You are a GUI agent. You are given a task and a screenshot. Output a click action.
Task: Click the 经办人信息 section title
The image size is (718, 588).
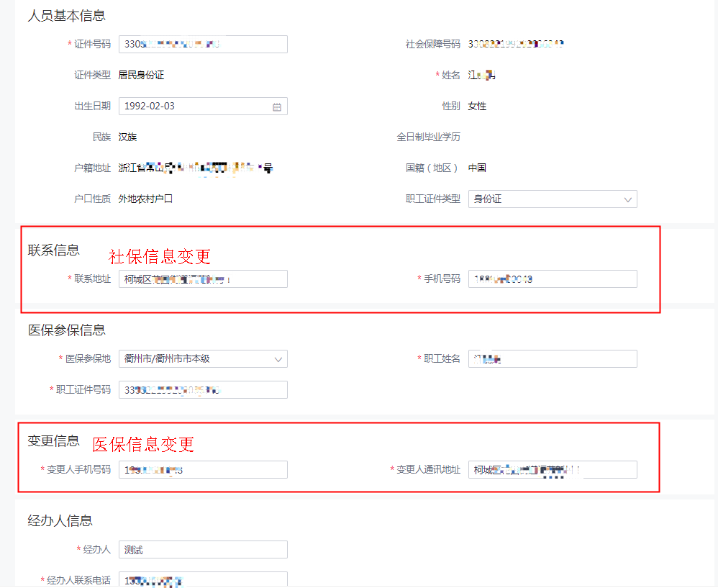(x=60, y=521)
